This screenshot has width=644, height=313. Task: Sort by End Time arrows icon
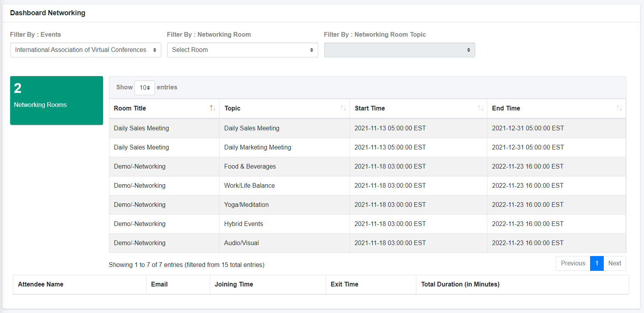point(619,108)
